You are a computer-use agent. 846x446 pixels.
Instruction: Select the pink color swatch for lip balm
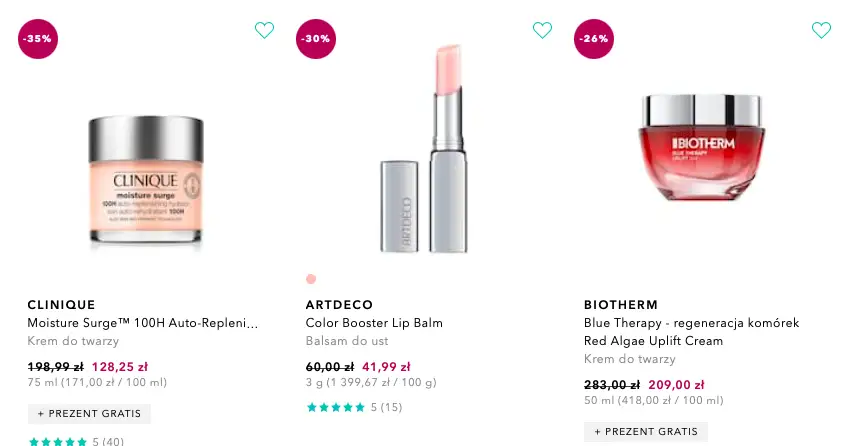311,279
